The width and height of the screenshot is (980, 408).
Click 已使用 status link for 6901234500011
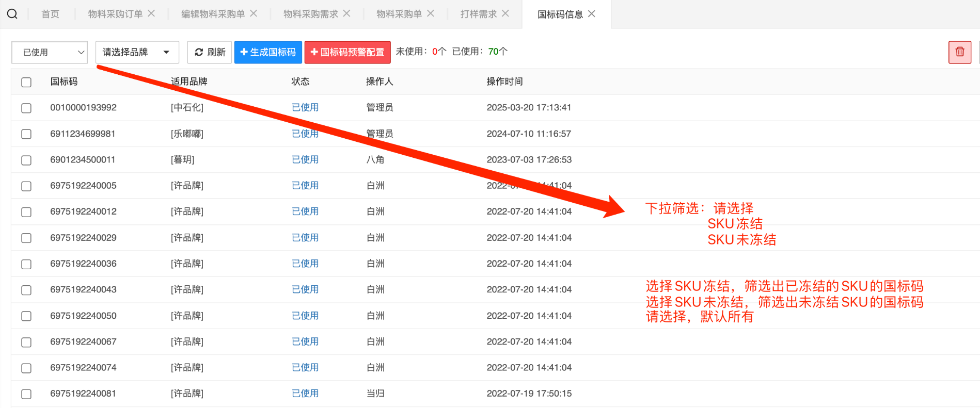[305, 160]
